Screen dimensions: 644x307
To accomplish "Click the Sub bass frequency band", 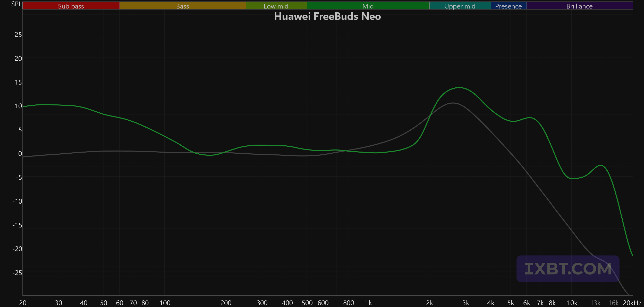I will (x=71, y=6).
